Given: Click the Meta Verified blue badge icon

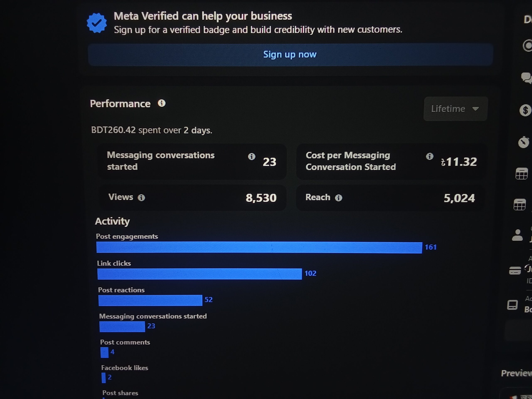Looking at the screenshot, I should click(97, 23).
